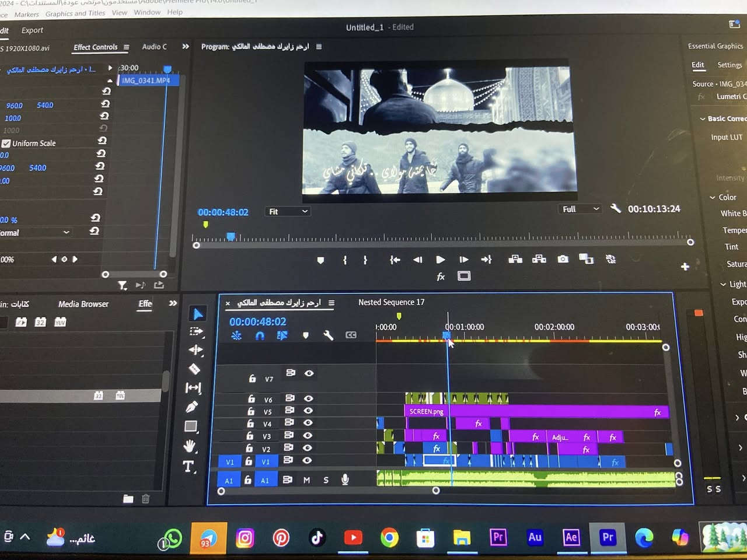Viewport: 747px width, 560px height.
Task: Toggle global FX mute in Program monitor
Action: point(441,276)
